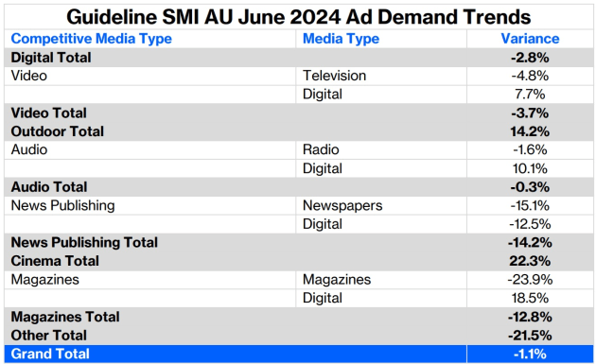The height and width of the screenshot is (364, 596).
Task: Select 'Magazines' in the Media Type column
Action: tap(337, 280)
